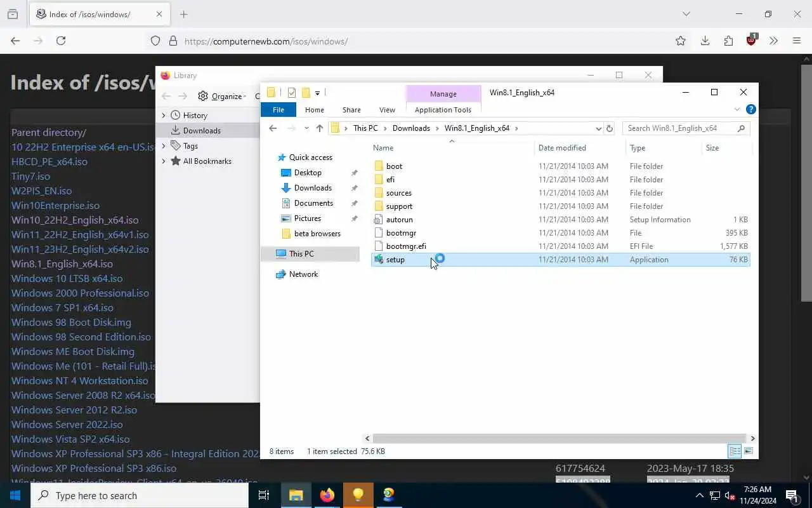Click Windows Server 2022.iso link
Image resolution: width=812 pixels, height=508 pixels.
tap(67, 424)
